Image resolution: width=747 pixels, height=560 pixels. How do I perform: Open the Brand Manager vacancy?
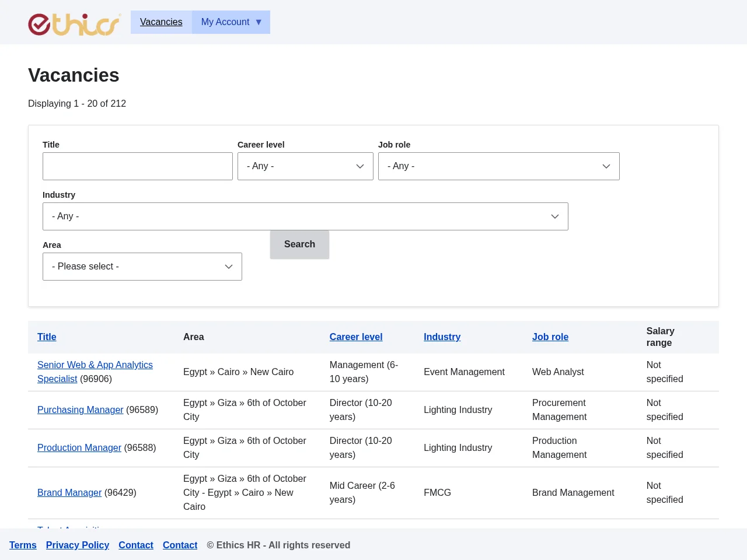pos(69,492)
